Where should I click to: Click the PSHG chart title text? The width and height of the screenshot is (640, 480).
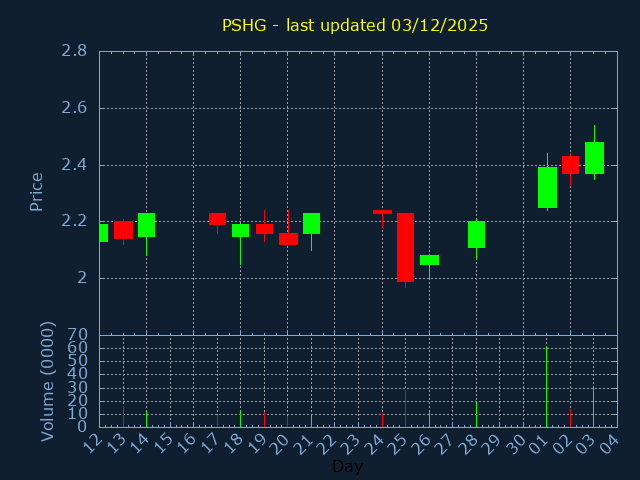355,25
